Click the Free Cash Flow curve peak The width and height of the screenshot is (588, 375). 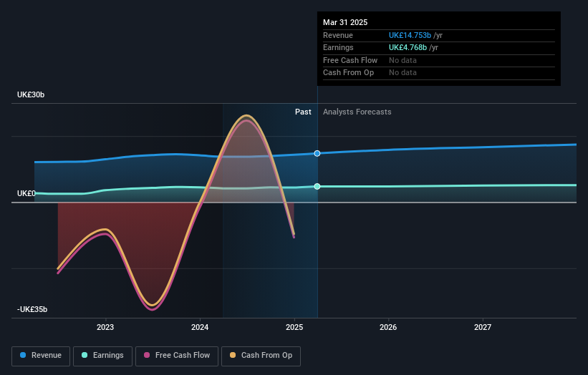246,120
